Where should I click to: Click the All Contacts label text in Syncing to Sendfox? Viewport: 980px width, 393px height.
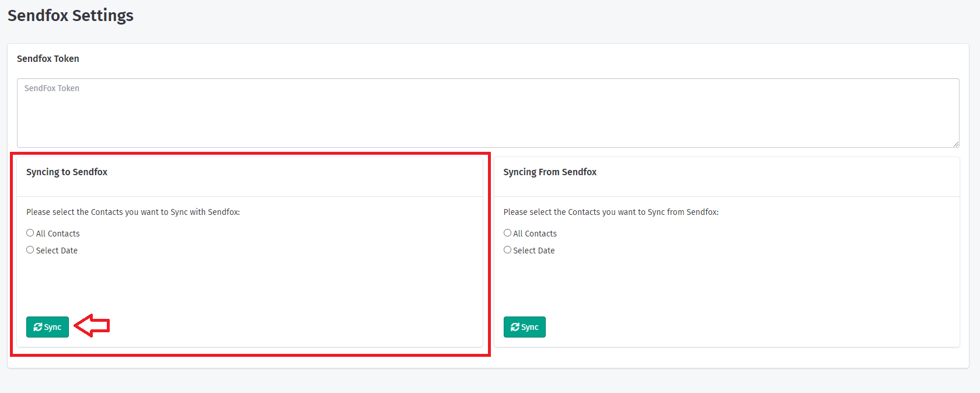click(58, 234)
